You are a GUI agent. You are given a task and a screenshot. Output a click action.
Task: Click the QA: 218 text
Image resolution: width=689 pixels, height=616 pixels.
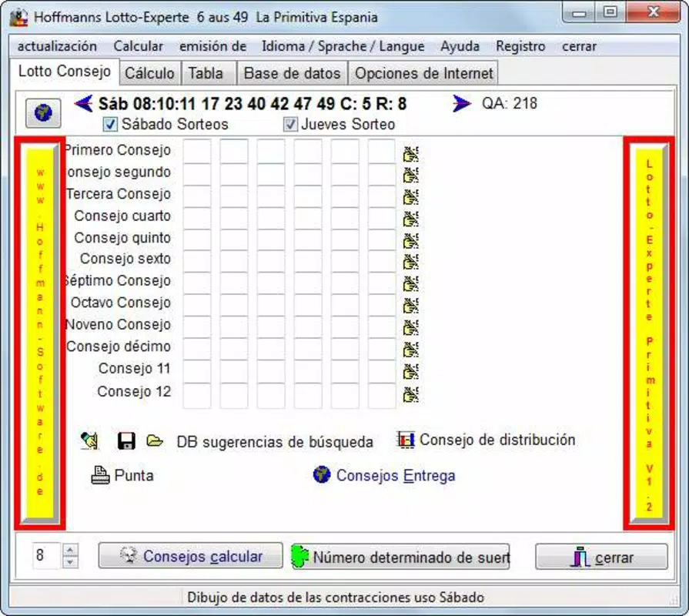[x=510, y=103]
